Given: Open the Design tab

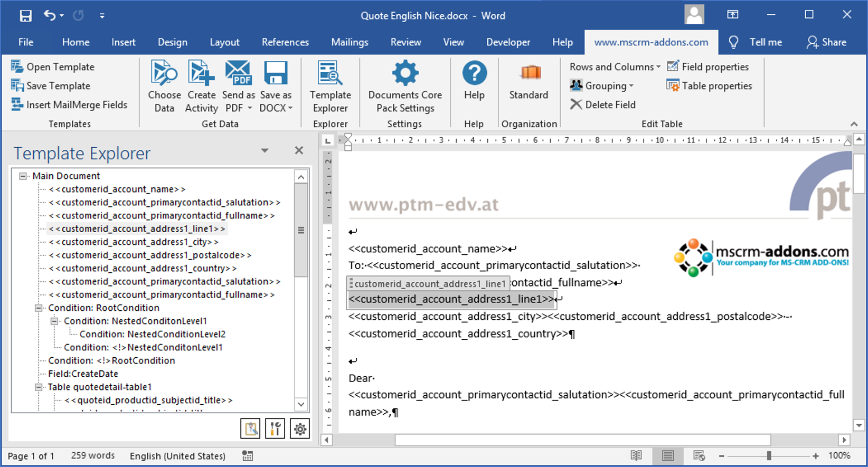Looking at the screenshot, I should (173, 42).
